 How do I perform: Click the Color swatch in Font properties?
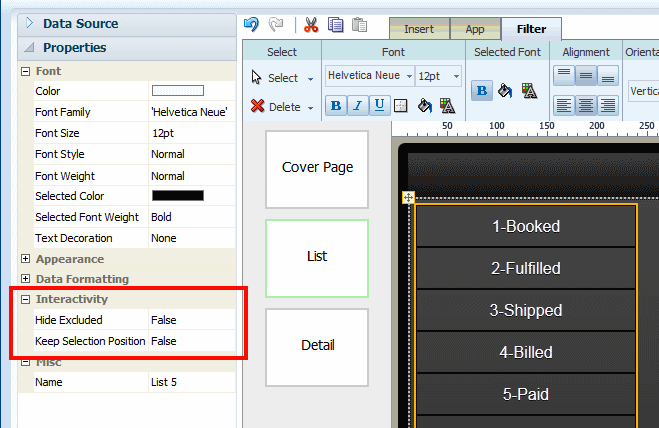click(x=178, y=90)
